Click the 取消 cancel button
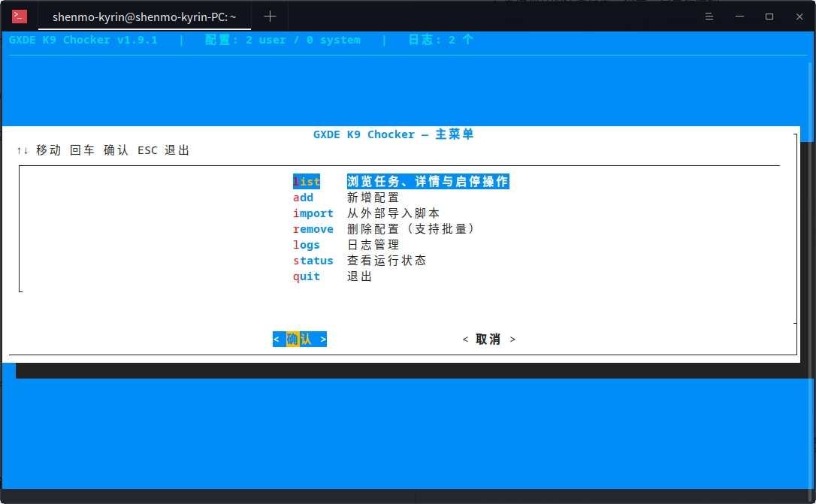Viewport: 816px width, 504px height. pos(488,339)
